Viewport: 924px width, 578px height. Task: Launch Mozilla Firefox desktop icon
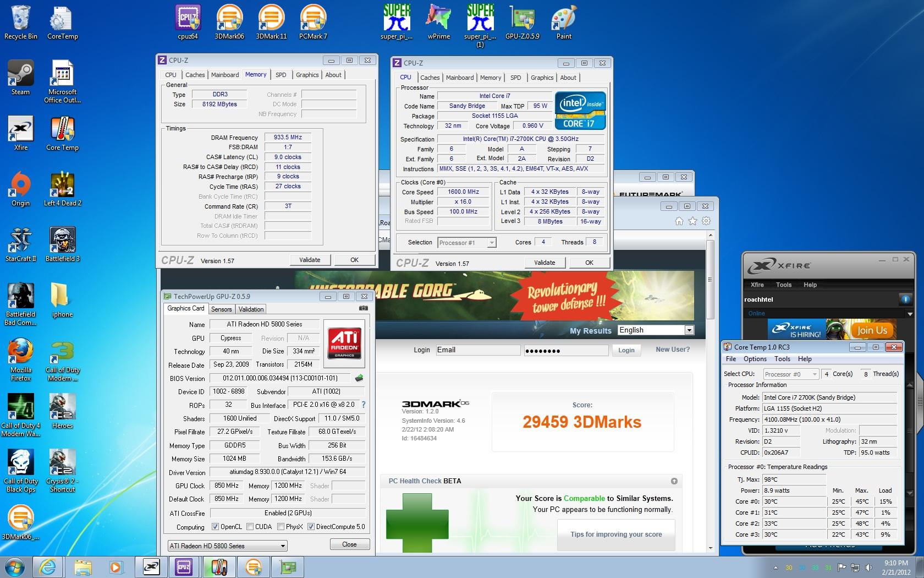[21, 359]
